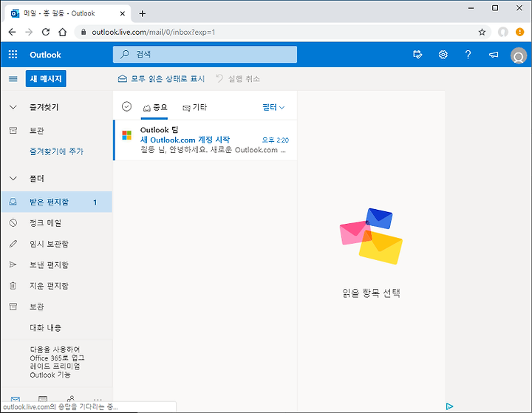Close the Outlook browser tab
Viewport: 532px width, 413px height.
(x=123, y=13)
